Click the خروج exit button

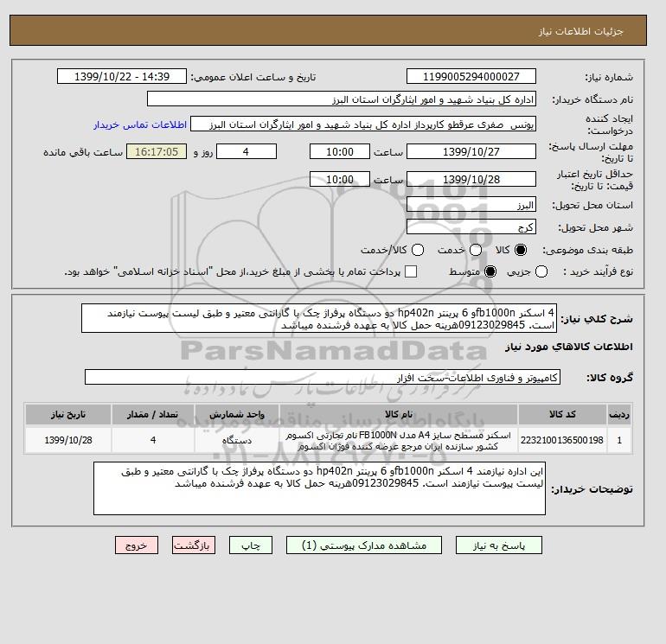(137, 545)
